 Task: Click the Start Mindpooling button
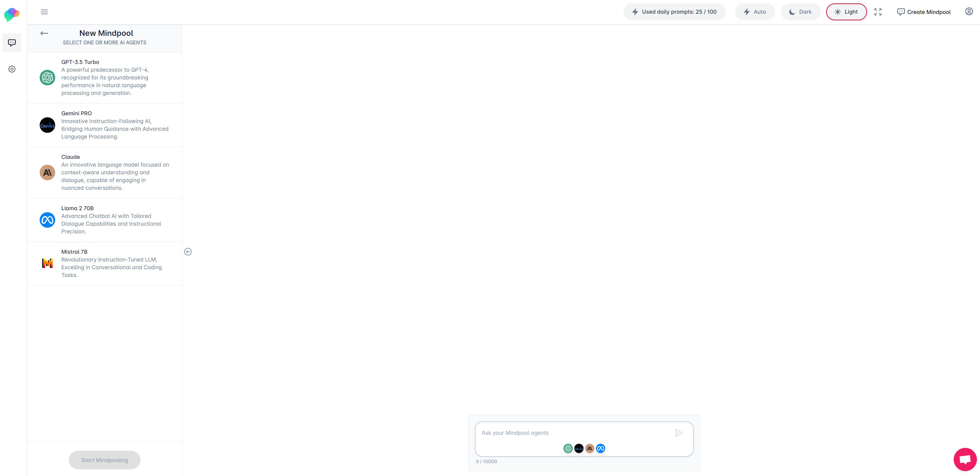(x=105, y=460)
